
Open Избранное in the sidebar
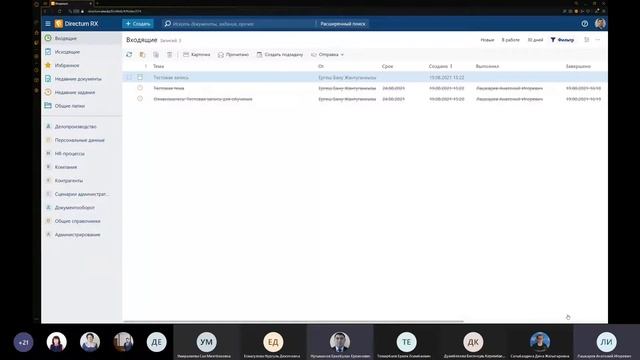82,65
